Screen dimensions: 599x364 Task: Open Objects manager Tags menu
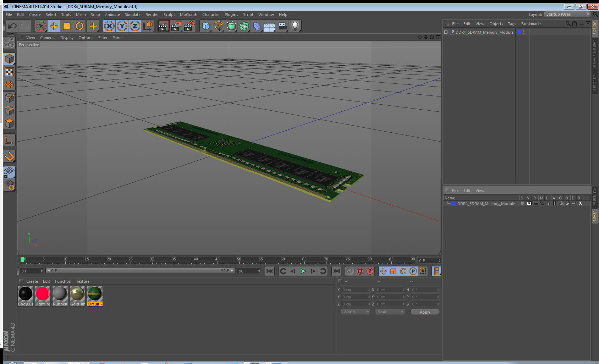[x=512, y=24]
